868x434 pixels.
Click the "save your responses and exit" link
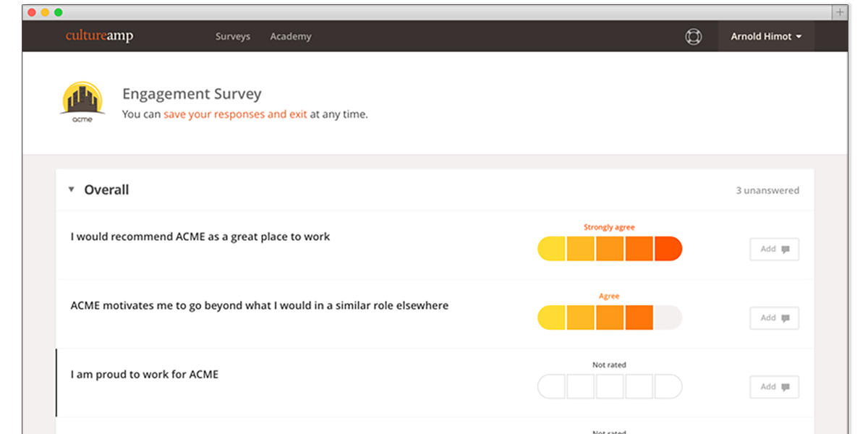click(235, 114)
